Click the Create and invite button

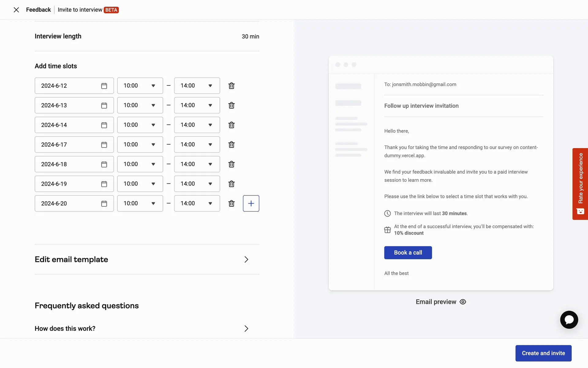click(543, 353)
